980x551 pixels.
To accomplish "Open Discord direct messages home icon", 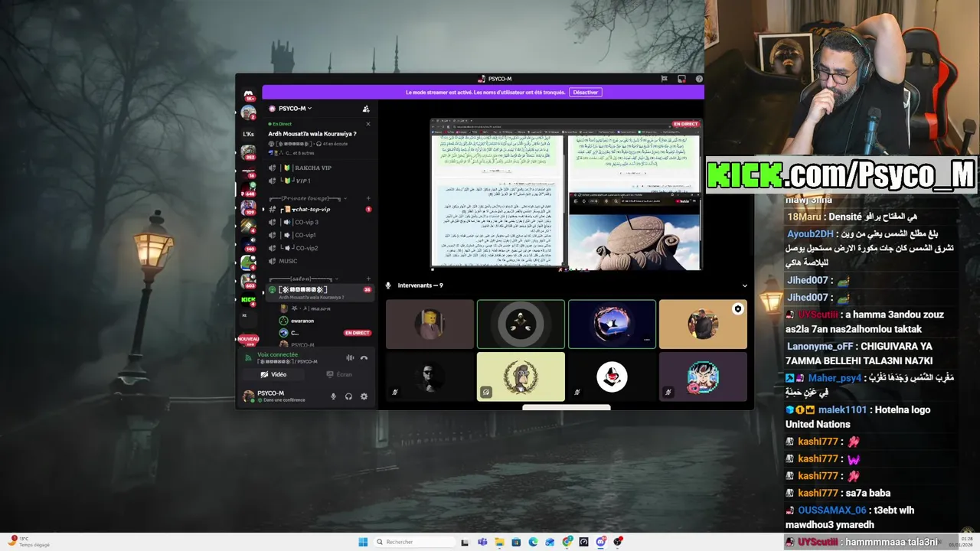I will point(248,95).
